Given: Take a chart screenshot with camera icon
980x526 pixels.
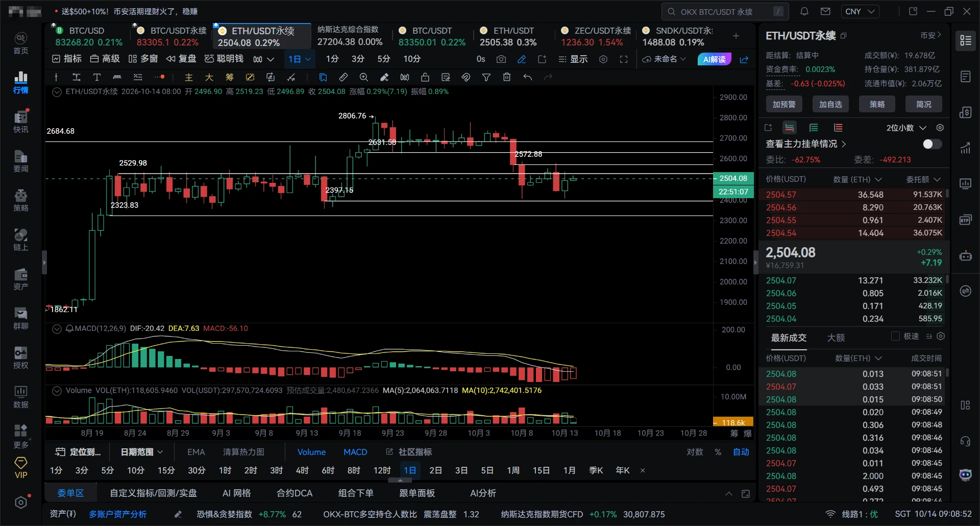Looking at the screenshot, I should coord(501,59).
